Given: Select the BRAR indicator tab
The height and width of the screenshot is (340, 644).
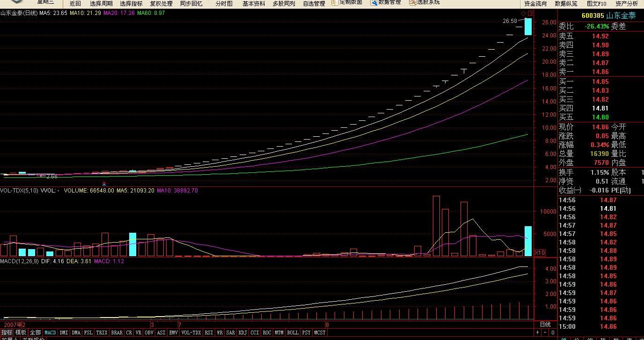Looking at the screenshot, I should click(117, 333).
